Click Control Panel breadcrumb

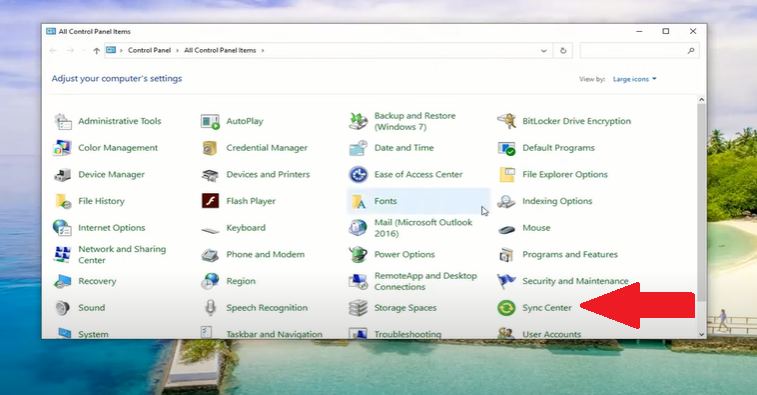[x=149, y=50]
